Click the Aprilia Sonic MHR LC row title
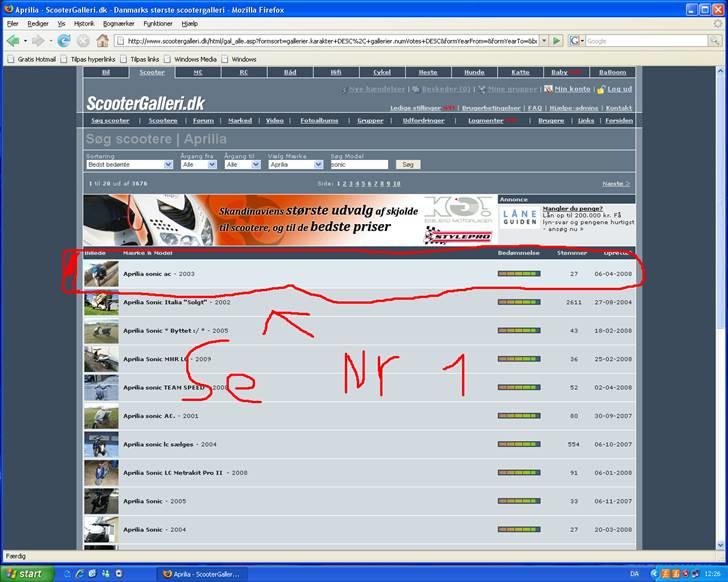Viewport: 728px width, 582px height. pos(155,359)
